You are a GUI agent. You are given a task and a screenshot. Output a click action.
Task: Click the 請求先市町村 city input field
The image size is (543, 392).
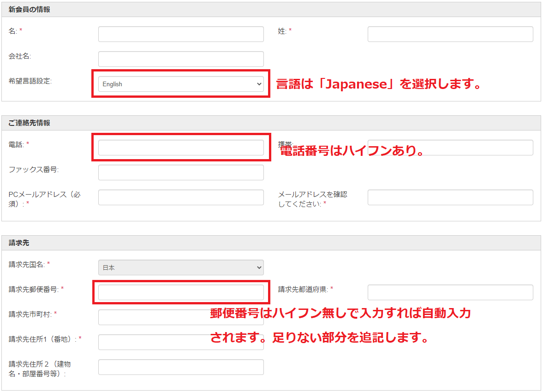pos(152,317)
